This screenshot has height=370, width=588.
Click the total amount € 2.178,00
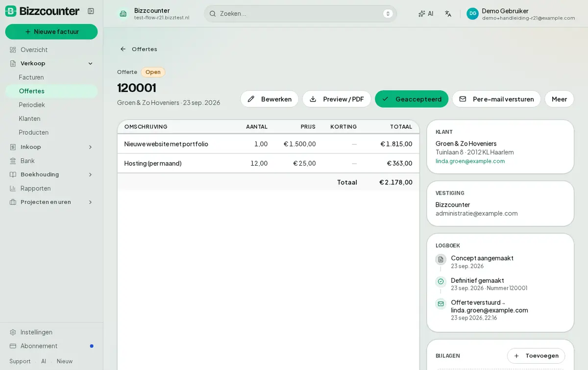click(396, 182)
